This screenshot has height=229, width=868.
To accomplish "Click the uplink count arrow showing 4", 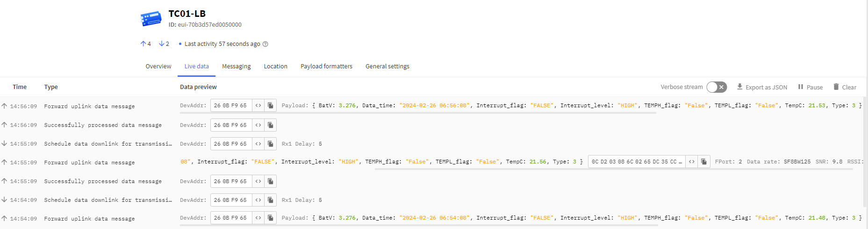I will click(143, 44).
